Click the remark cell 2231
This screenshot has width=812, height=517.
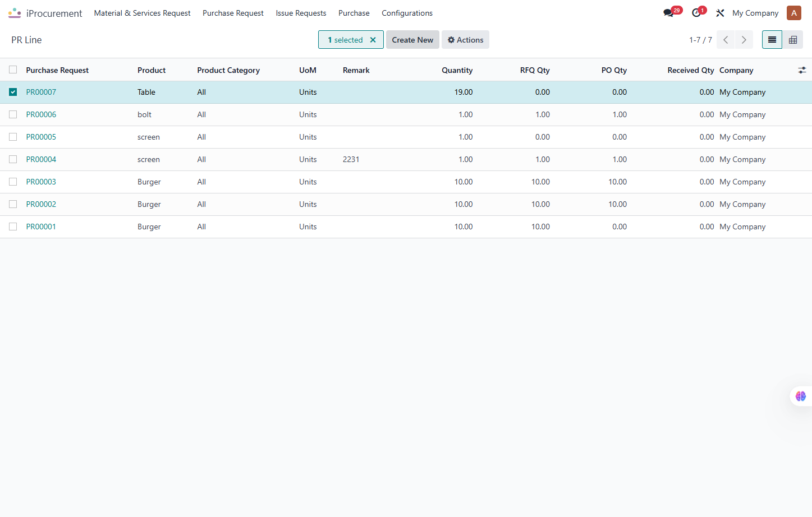tap(351, 159)
